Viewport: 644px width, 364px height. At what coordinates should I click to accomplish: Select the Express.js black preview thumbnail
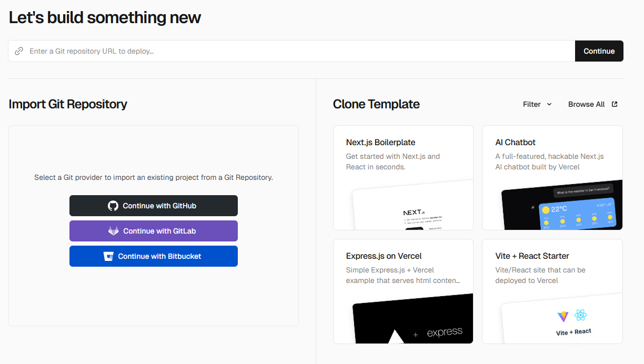[412, 319]
